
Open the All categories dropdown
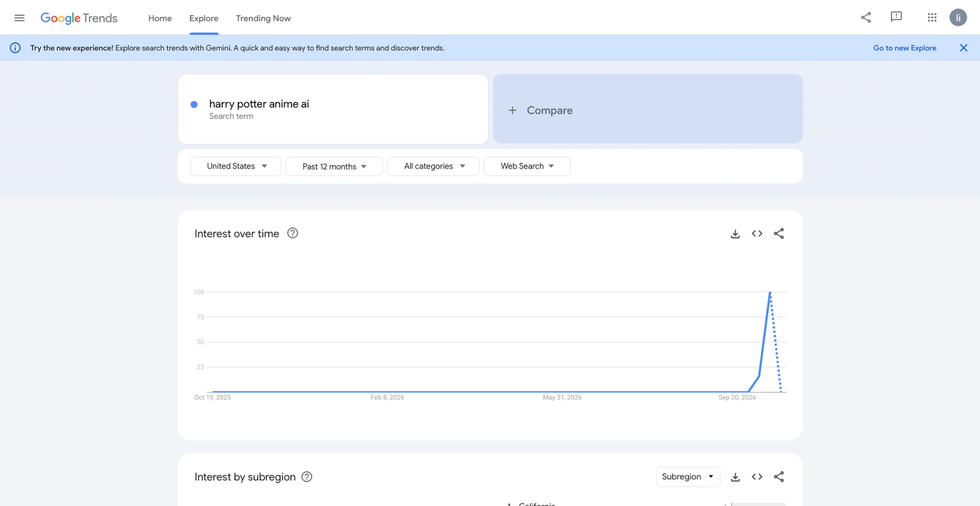click(x=433, y=166)
